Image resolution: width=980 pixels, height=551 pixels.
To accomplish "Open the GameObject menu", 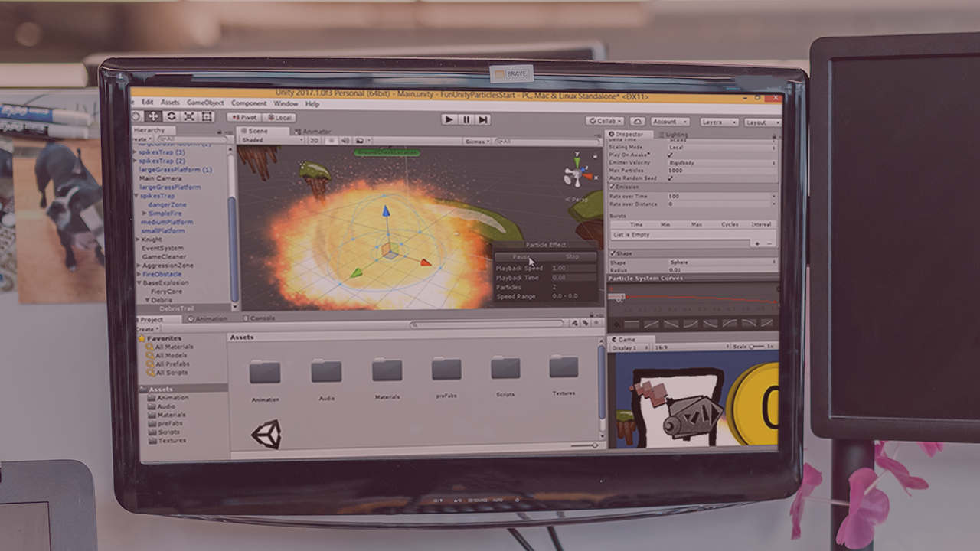I will click(205, 103).
